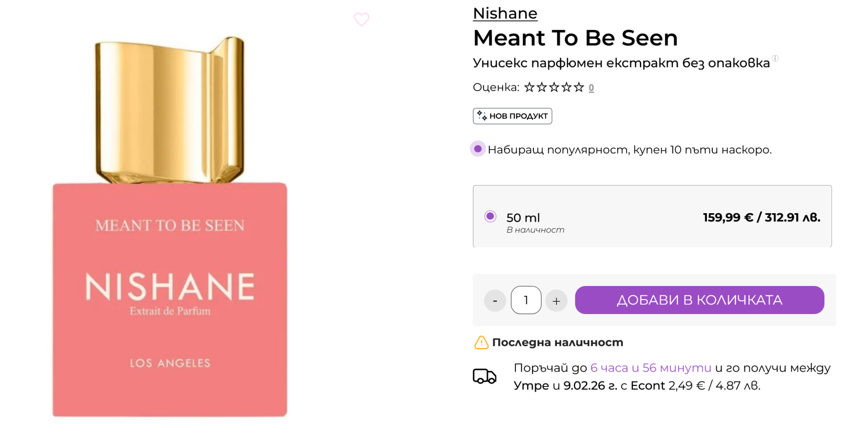Select the 50 ml radio option
The height and width of the screenshot is (445, 868).
coord(490,217)
